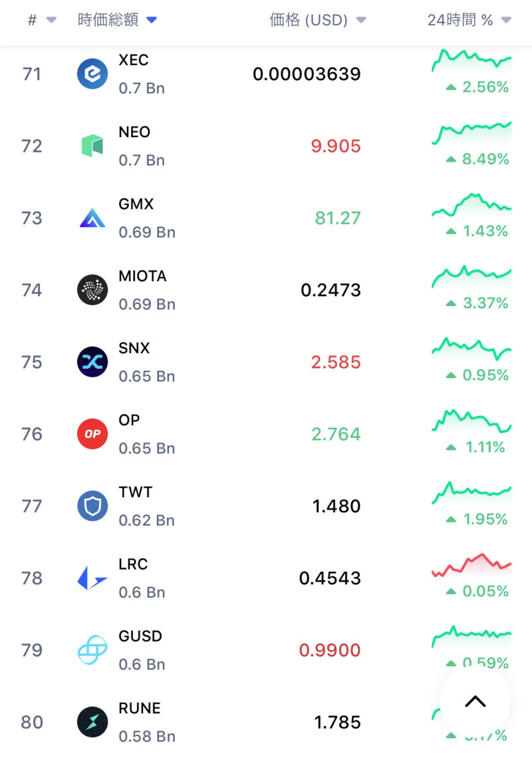Tap the RUNE lightning logo
This screenshot has height=758, width=532.
click(92, 722)
